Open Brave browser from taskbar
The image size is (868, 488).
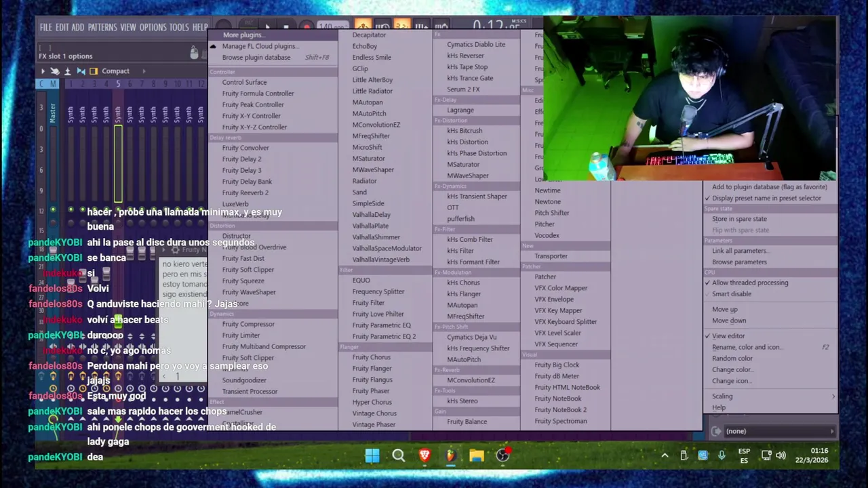(425, 455)
